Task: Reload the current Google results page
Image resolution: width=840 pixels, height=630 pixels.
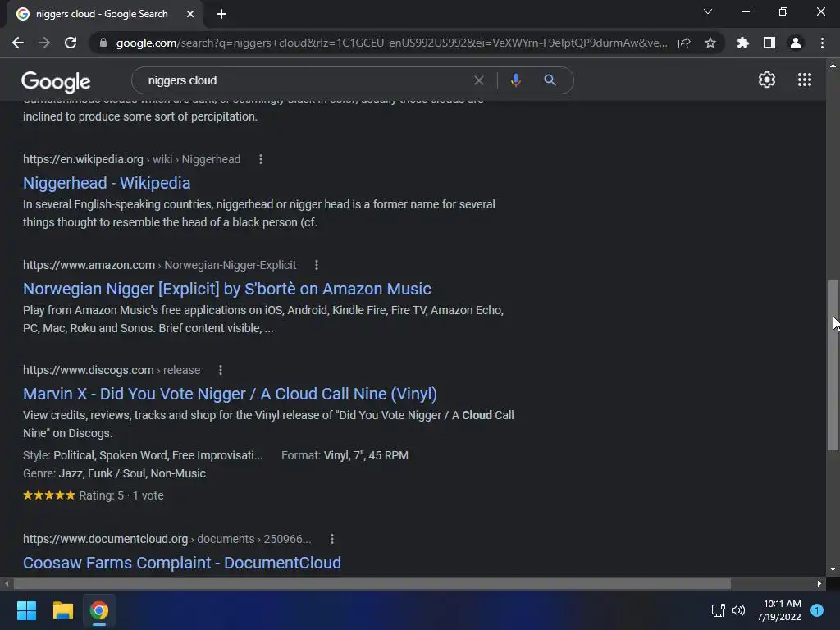Action: coord(71,43)
